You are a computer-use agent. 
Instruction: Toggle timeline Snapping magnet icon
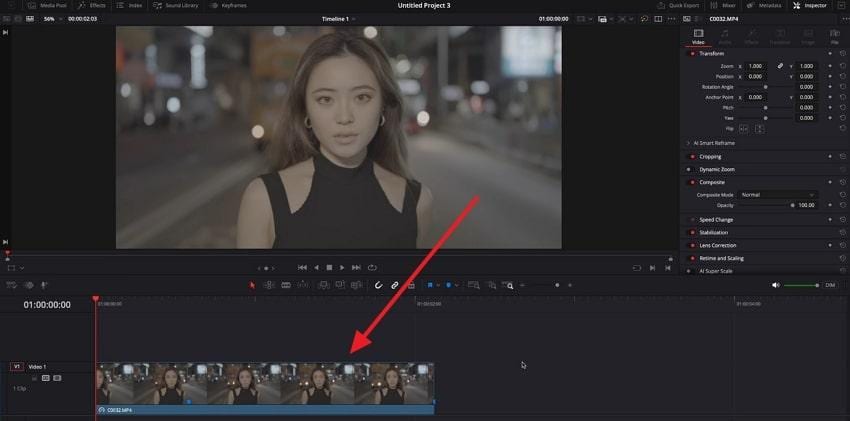378,285
